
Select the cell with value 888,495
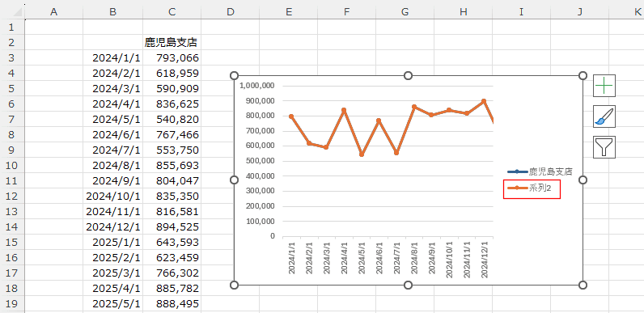172,304
